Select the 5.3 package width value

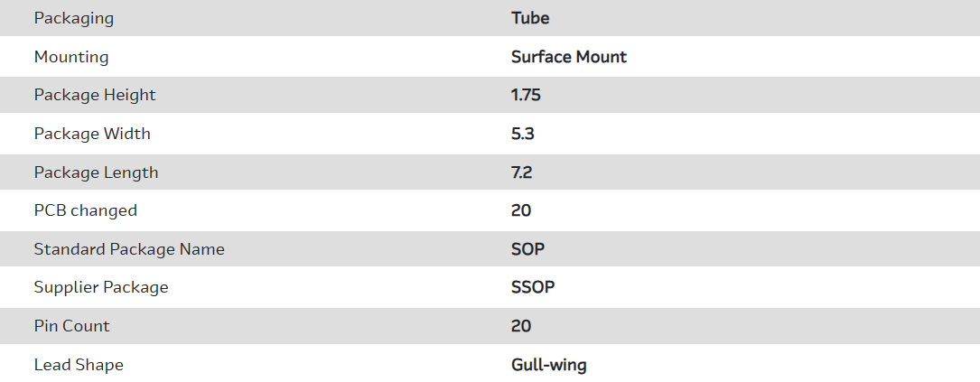coord(522,134)
